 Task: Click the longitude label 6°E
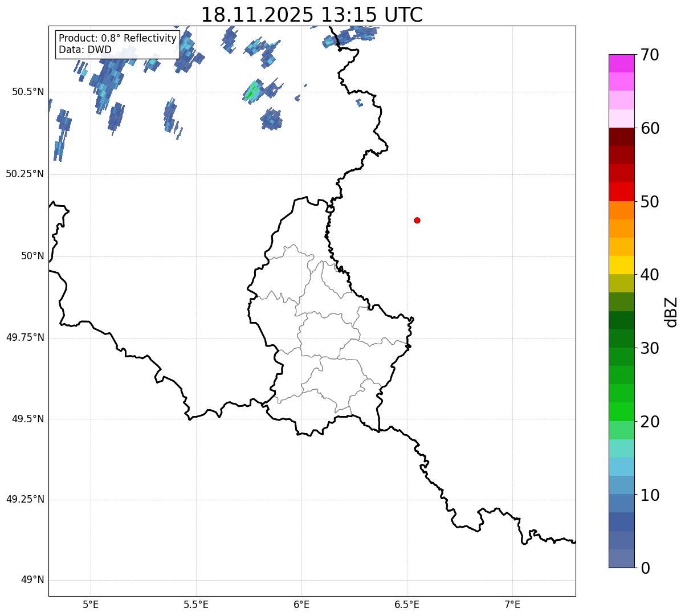coord(301,604)
